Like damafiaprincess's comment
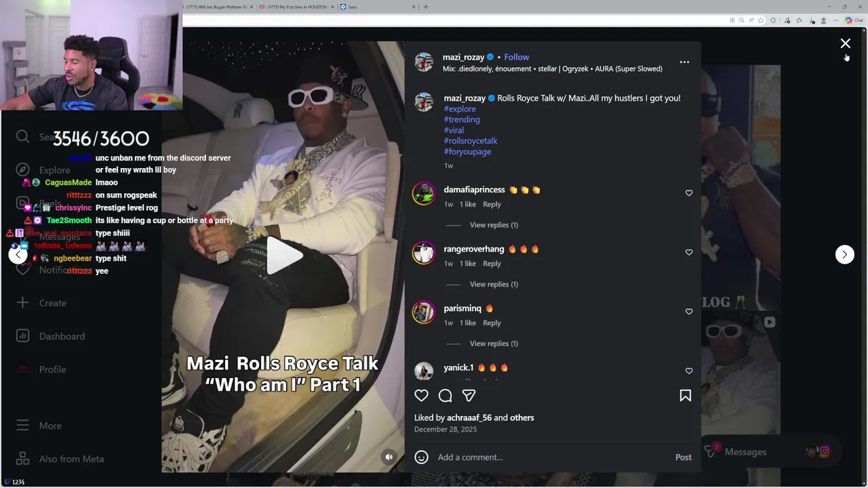The image size is (868, 488). coord(689,192)
